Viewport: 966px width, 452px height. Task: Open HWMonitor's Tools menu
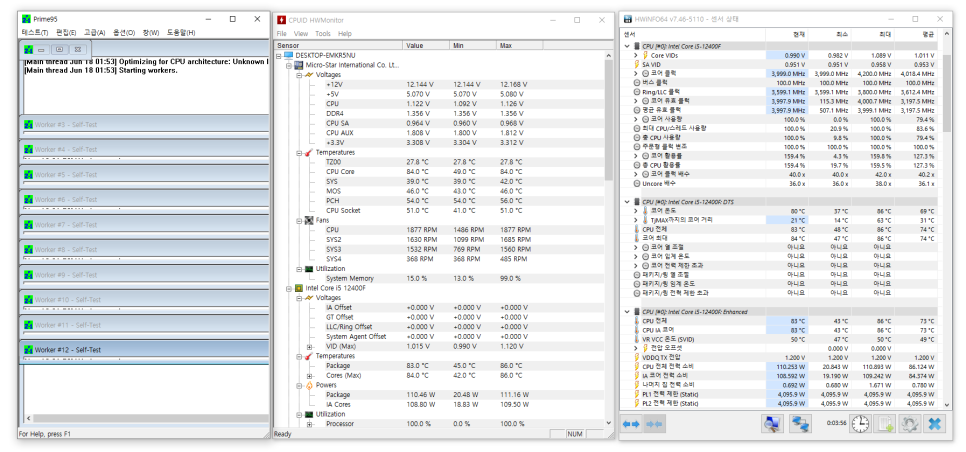(x=323, y=34)
